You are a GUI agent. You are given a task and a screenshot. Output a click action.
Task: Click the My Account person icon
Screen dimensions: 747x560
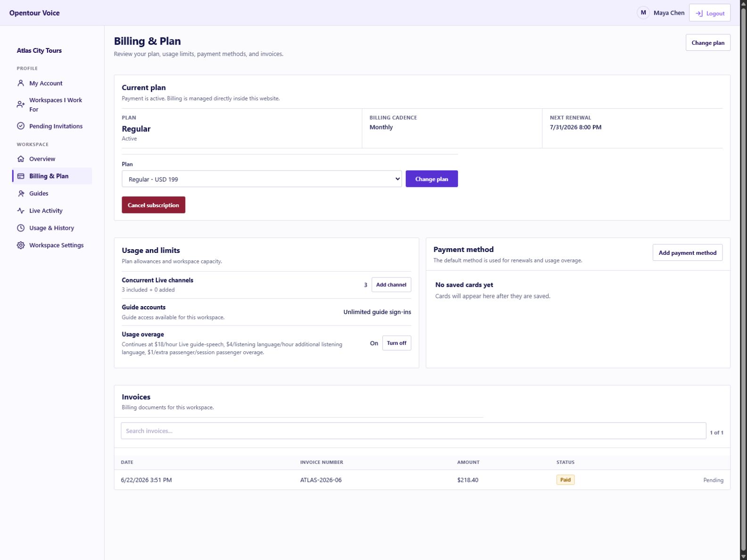(21, 83)
